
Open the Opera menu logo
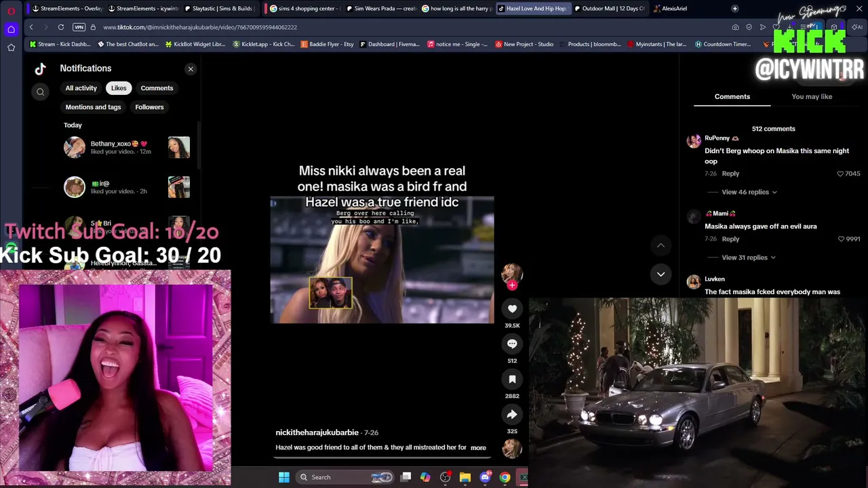[x=11, y=11]
